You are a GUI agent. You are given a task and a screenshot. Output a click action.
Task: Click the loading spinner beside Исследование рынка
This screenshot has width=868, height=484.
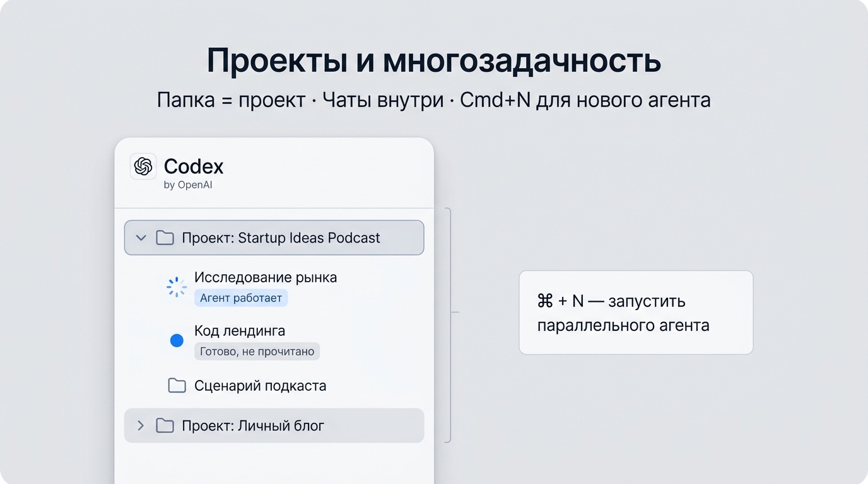177,287
